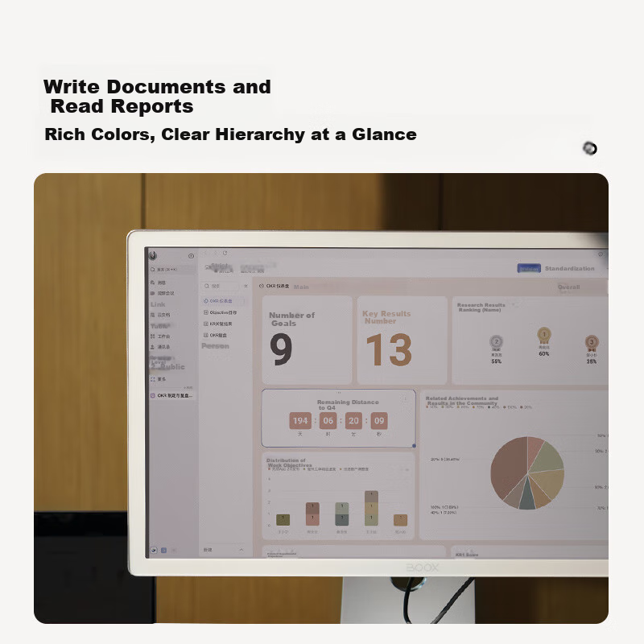Click the bronze rank 3 medal icon

coord(592,343)
